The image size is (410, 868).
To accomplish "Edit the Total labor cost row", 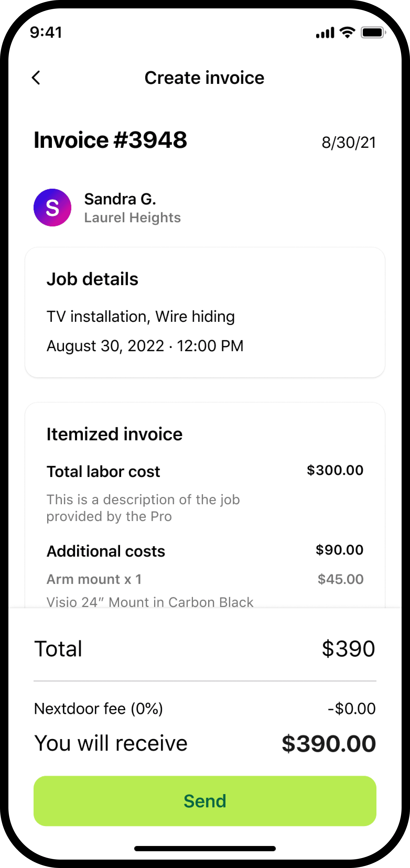I will click(205, 471).
